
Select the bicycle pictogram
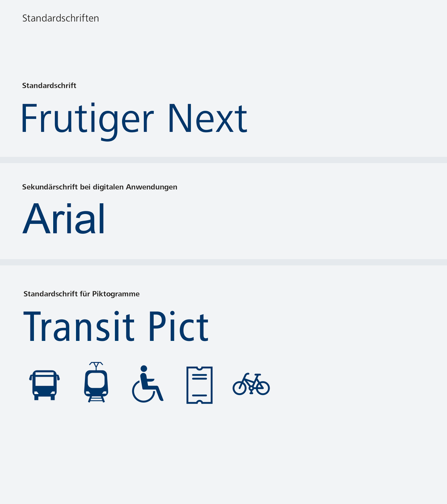251,384
